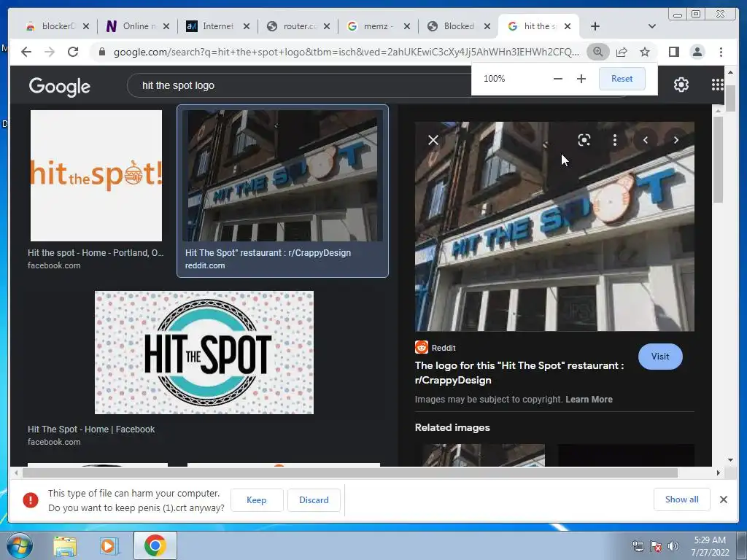Close the active 'hit the s' tab
The height and width of the screenshot is (560, 747).
tap(568, 26)
